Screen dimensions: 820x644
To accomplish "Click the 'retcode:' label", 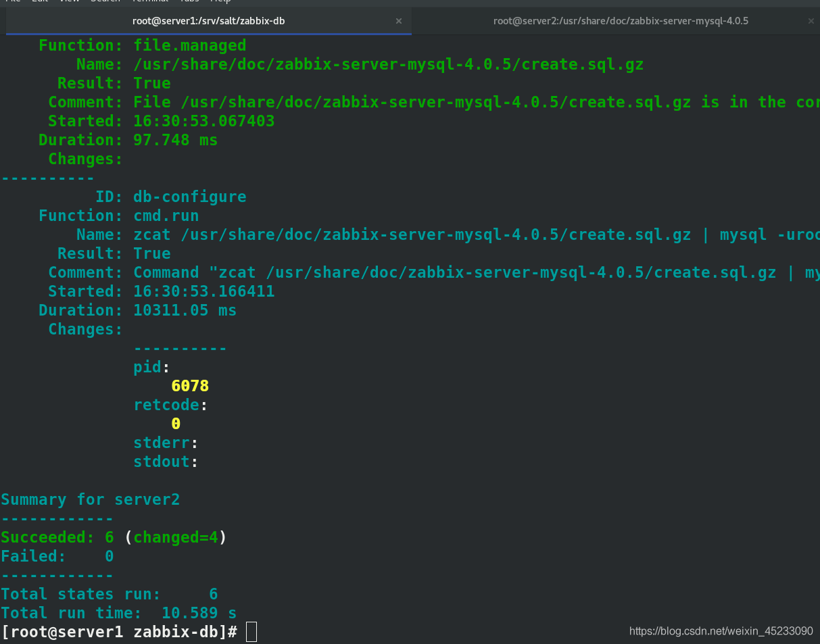I will coord(171,405).
